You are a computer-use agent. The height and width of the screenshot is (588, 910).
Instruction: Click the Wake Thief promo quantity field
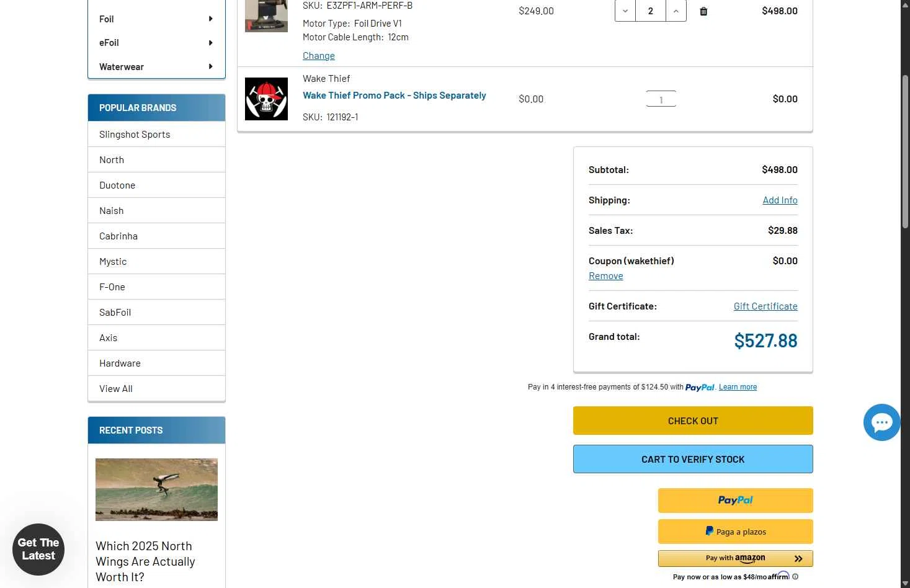coord(661,99)
